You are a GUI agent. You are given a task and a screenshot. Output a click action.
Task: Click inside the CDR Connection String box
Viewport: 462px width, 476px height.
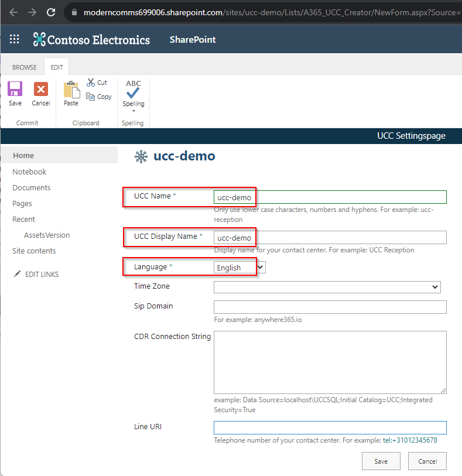coord(330,362)
